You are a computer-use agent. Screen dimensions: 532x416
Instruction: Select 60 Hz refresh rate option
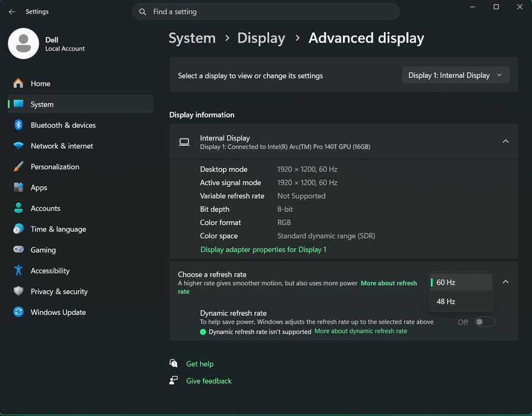click(x=461, y=282)
